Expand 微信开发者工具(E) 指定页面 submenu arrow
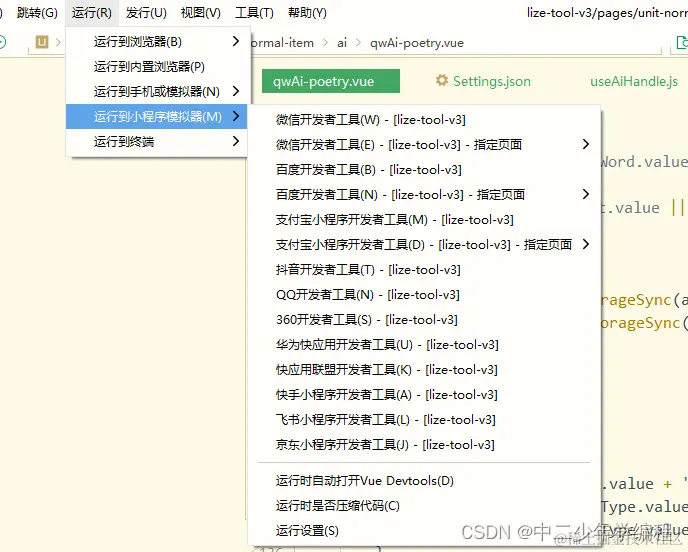 586,144
